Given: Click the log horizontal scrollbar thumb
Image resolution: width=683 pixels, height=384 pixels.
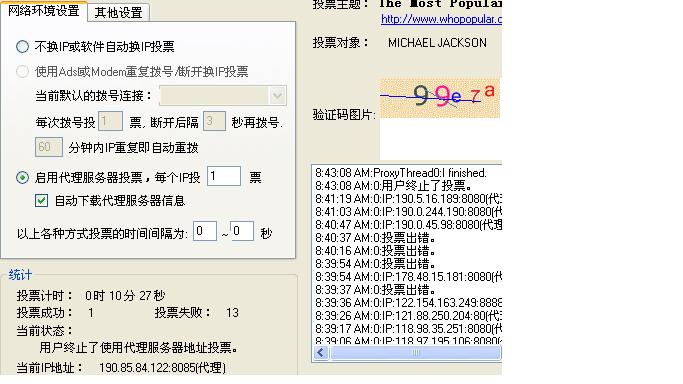Looking at the screenshot, I should pyautogui.click(x=416, y=352).
